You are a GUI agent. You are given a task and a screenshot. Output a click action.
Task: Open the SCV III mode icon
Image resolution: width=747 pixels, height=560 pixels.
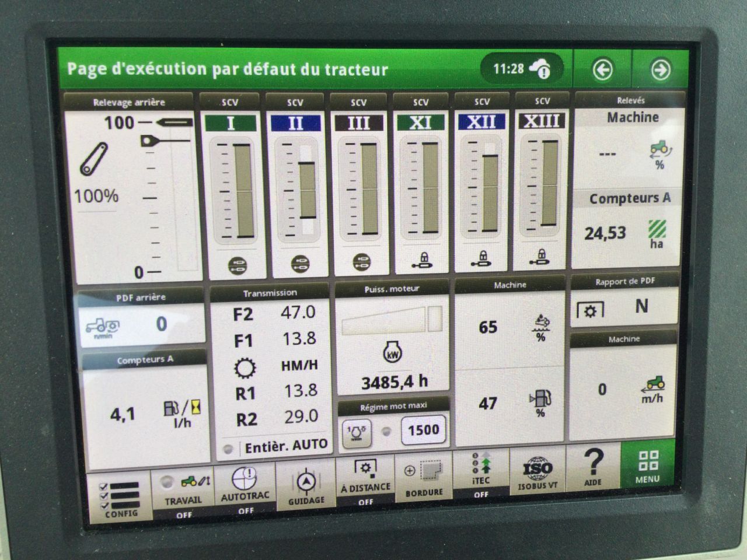click(x=361, y=262)
